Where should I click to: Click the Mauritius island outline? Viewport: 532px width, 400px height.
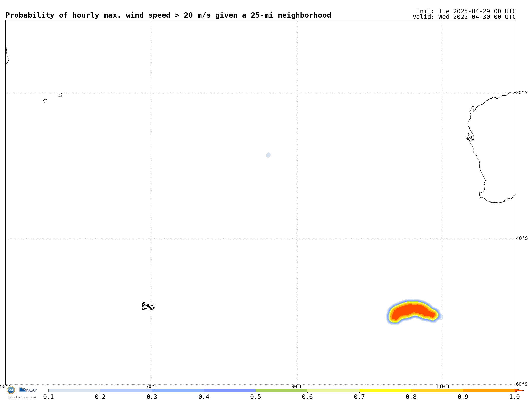[60, 95]
